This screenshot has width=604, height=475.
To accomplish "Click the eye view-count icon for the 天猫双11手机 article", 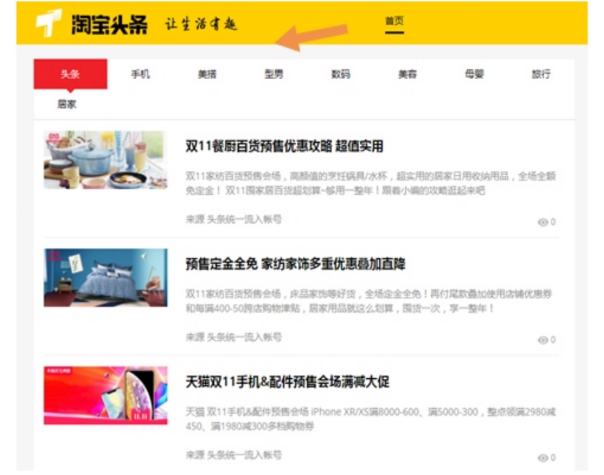I will 543,458.
